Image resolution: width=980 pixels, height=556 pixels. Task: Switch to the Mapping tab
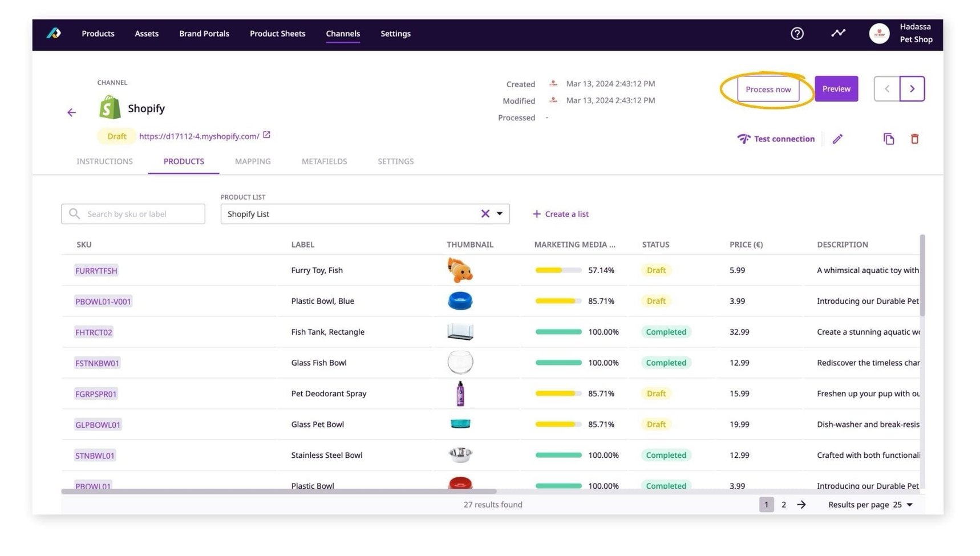[x=252, y=161]
